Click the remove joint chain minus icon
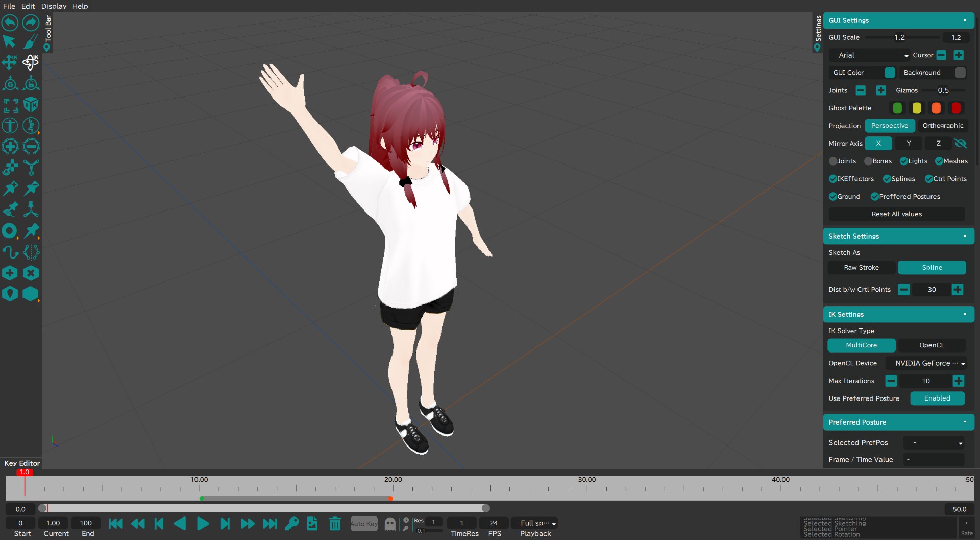 point(31,147)
